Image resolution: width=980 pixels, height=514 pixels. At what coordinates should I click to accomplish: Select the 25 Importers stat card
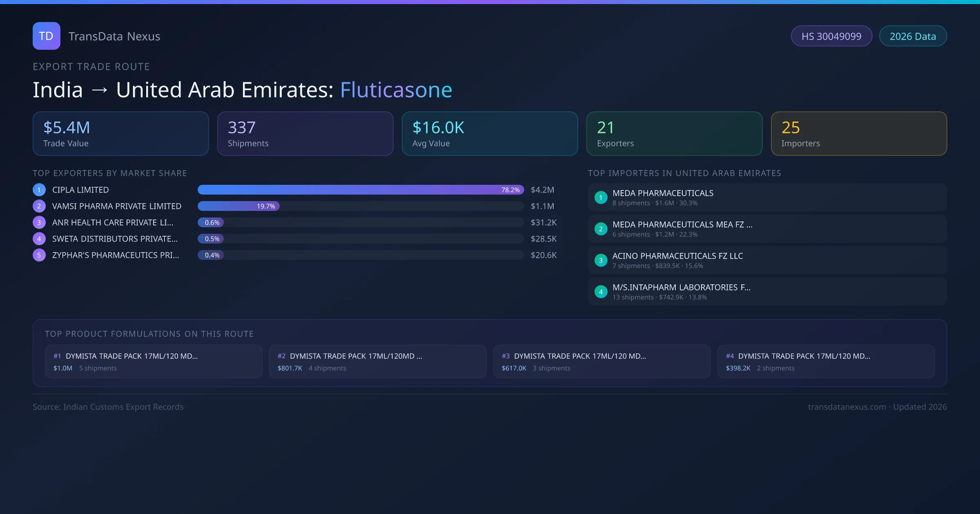(x=859, y=134)
